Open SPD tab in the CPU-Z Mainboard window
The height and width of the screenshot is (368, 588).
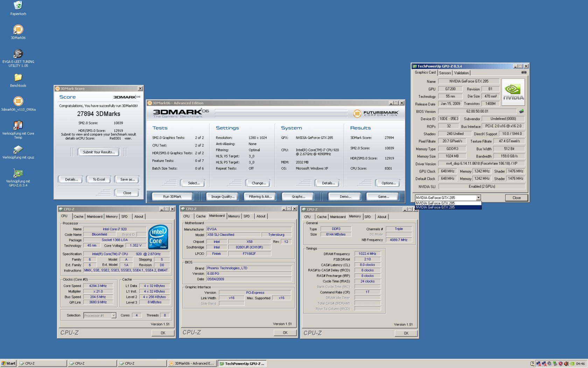[247, 216]
